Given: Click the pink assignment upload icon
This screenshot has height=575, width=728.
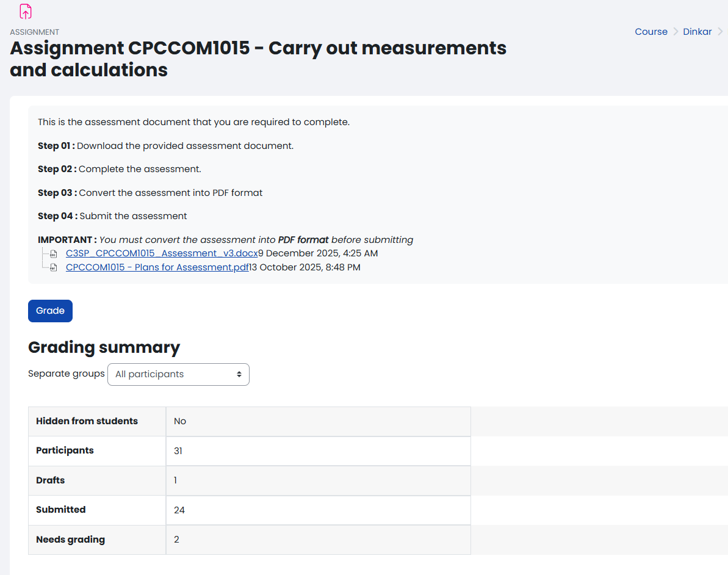Looking at the screenshot, I should click(x=24, y=11).
